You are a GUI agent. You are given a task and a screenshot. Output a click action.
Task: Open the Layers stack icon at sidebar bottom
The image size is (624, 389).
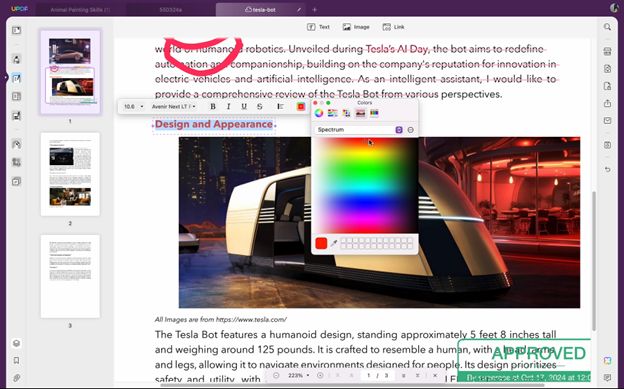tap(16, 343)
